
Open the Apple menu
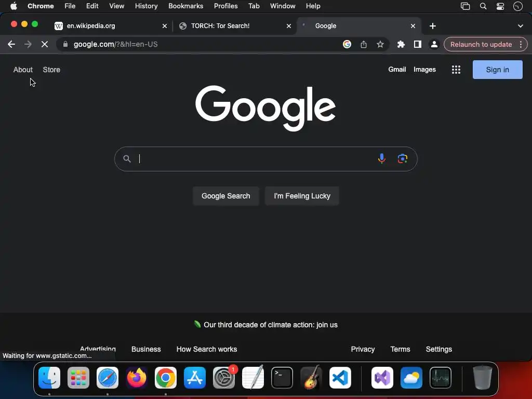(x=14, y=6)
